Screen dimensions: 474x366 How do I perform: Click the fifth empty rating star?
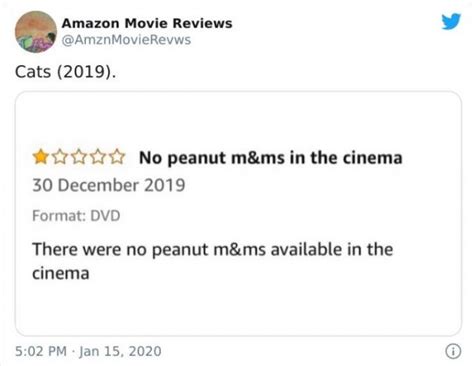pos(117,157)
